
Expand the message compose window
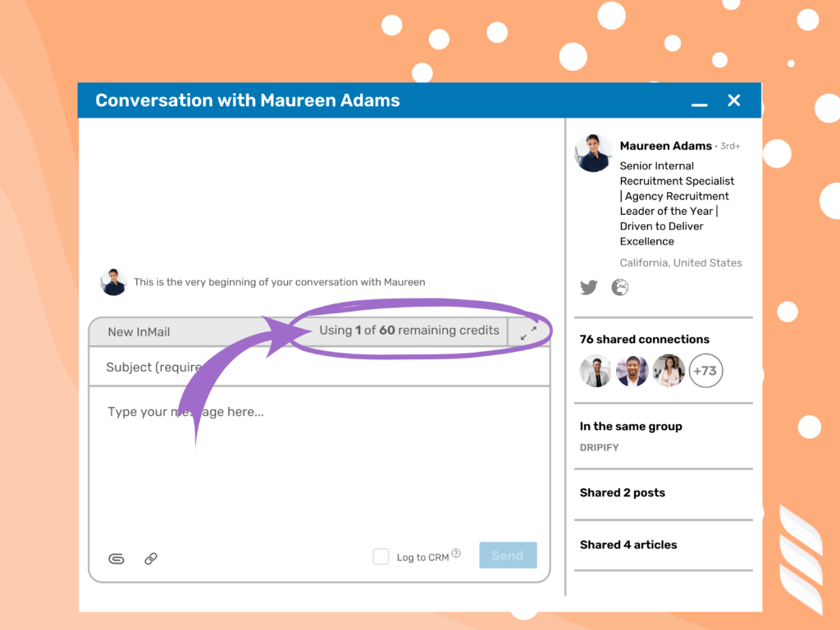click(530, 331)
